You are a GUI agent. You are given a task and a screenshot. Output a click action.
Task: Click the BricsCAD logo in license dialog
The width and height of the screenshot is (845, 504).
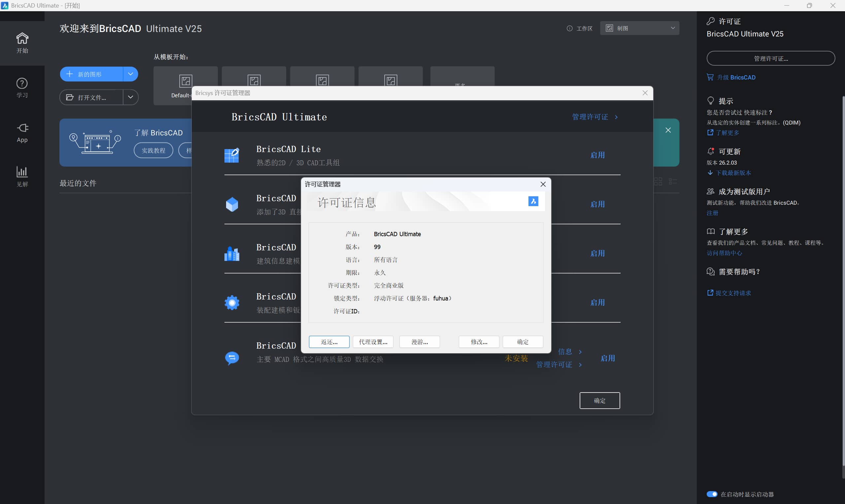(x=533, y=201)
